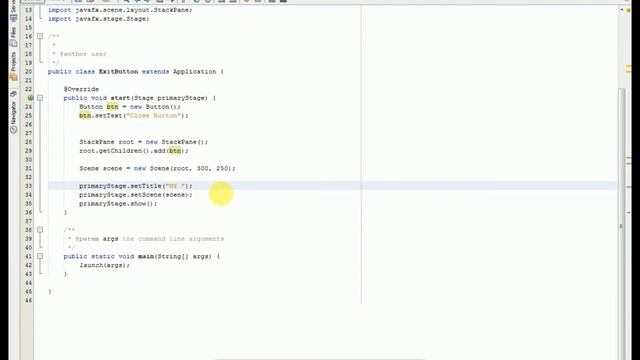Open the Files side panel tab
This screenshot has width=640, height=360.
(13, 38)
